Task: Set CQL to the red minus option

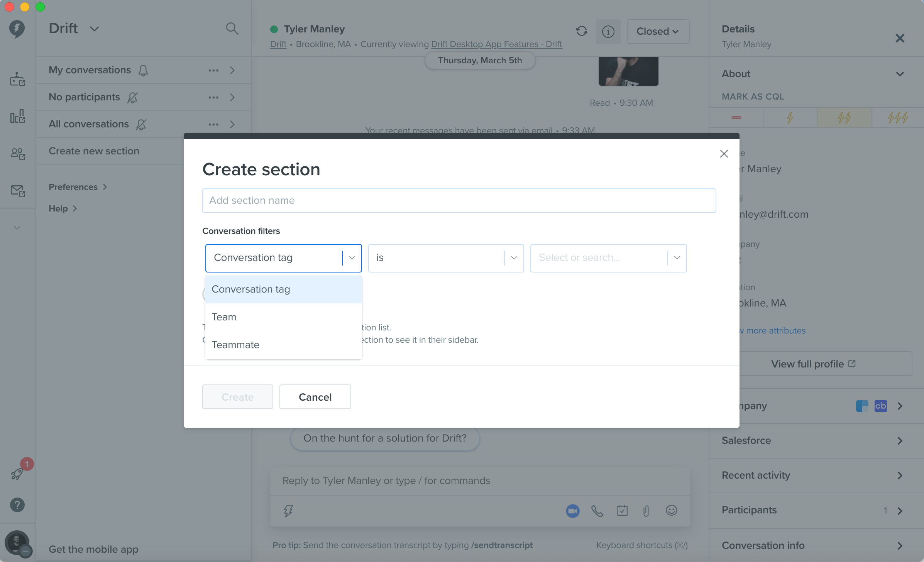Action: 736,117
